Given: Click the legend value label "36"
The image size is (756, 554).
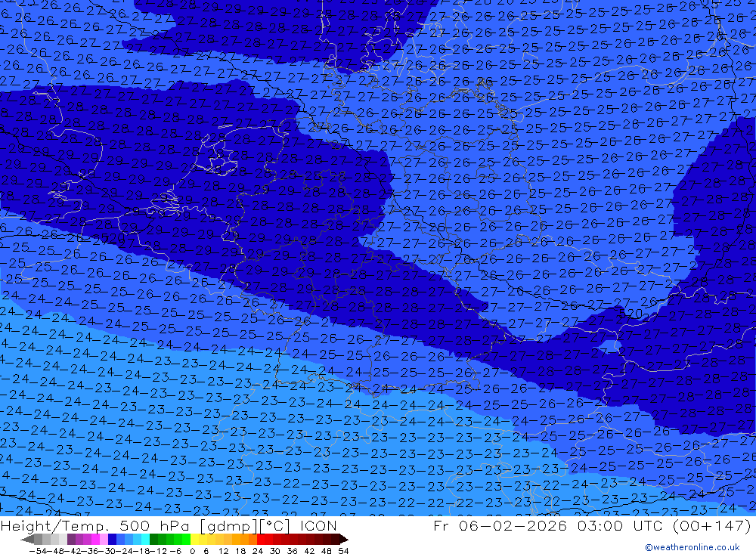Looking at the screenshot, I should (x=292, y=551).
